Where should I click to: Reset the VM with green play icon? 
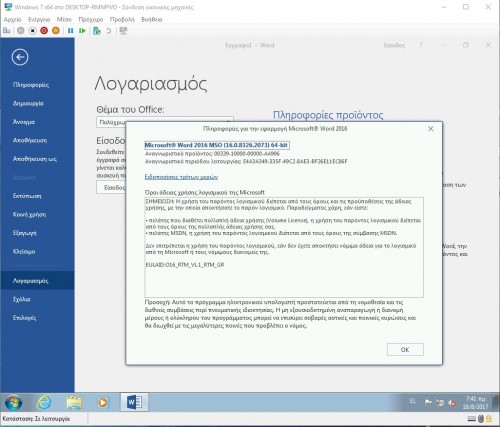pyautogui.click(x=82, y=31)
